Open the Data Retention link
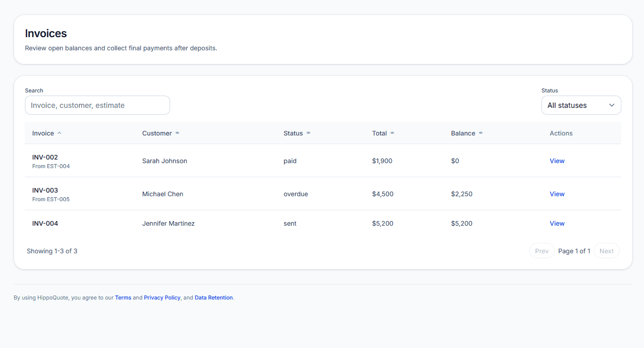 click(x=214, y=298)
